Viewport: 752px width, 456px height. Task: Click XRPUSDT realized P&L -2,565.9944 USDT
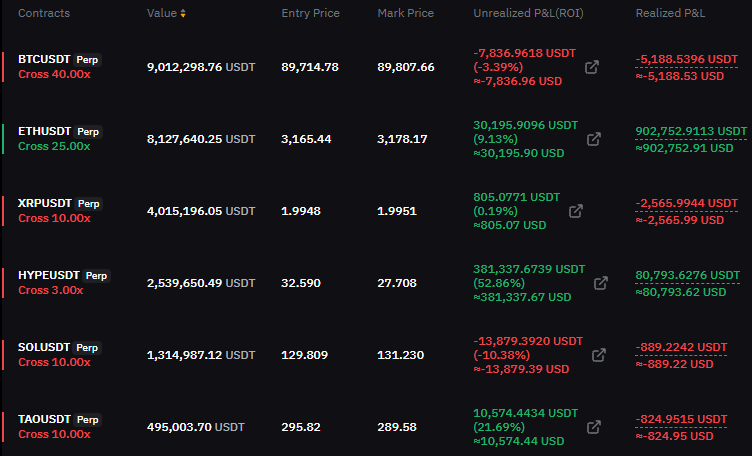(686, 203)
